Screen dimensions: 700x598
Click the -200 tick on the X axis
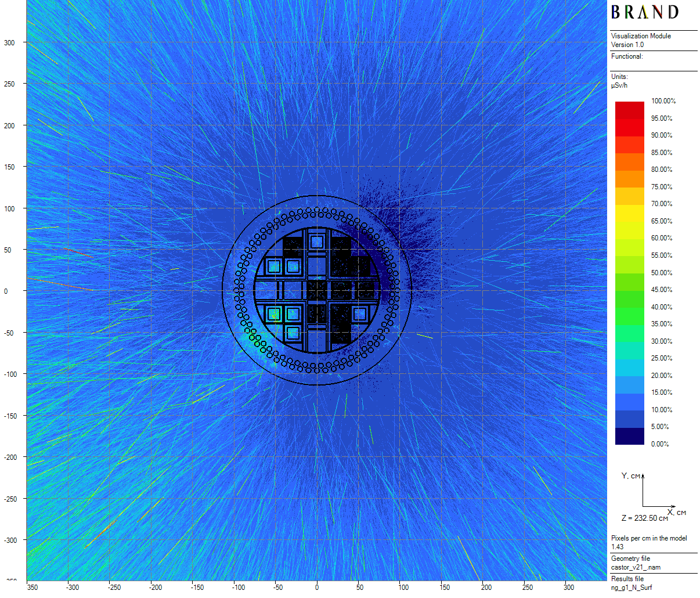pyautogui.click(x=156, y=587)
